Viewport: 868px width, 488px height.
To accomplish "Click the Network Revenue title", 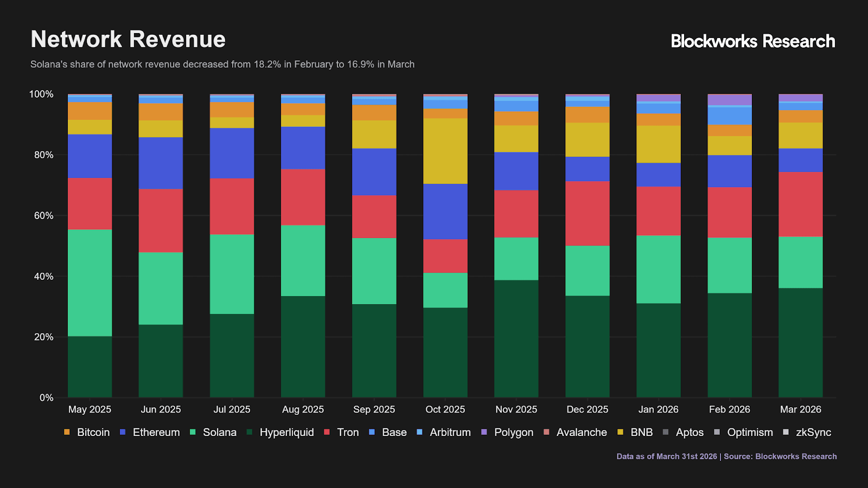I will pyautogui.click(x=128, y=38).
